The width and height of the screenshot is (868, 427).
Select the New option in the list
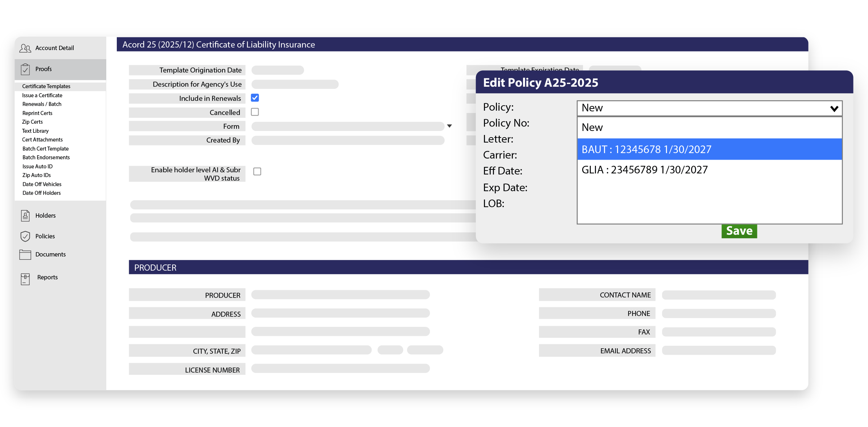[709, 127]
